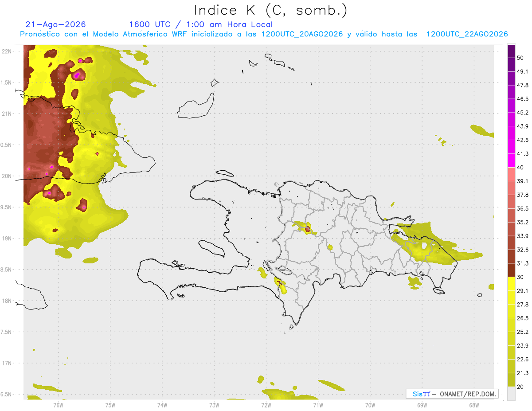532x411 pixels.
Task: Click colorbar value "46.5"
Action: coord(523,99)
